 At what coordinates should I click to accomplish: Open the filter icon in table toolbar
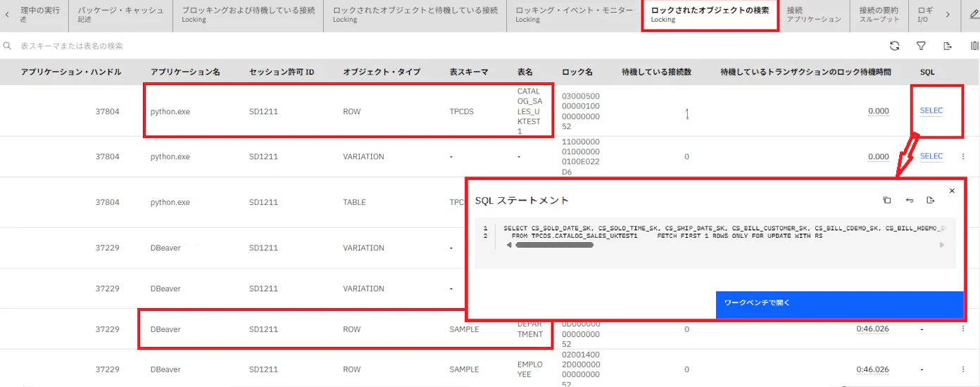[921, 46]
